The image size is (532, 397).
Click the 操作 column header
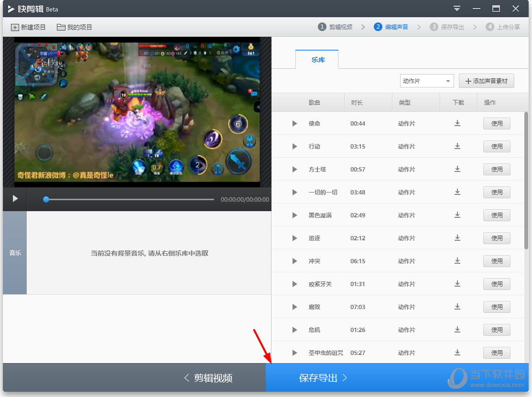coord(489,102)
